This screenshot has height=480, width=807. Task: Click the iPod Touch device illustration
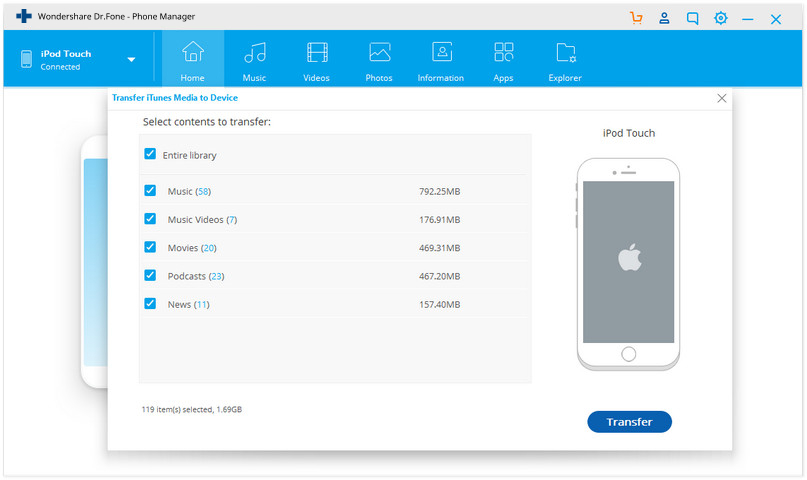point(628,264)
